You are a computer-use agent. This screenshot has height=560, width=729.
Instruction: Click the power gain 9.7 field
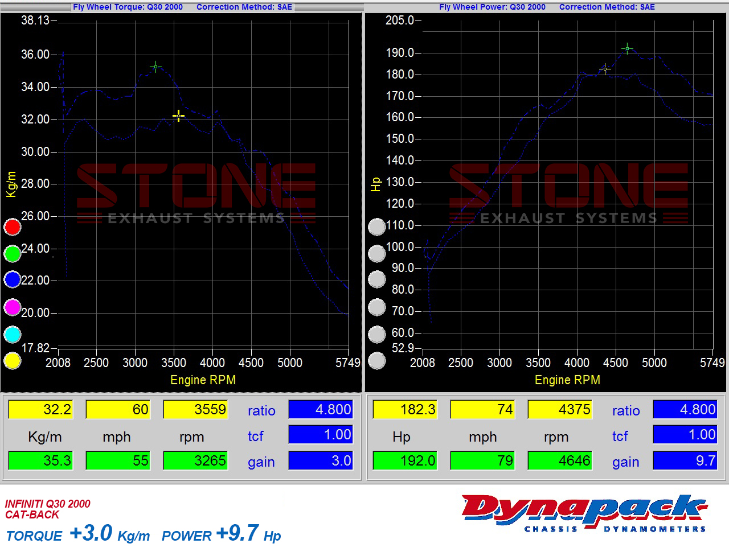point(686,461)
